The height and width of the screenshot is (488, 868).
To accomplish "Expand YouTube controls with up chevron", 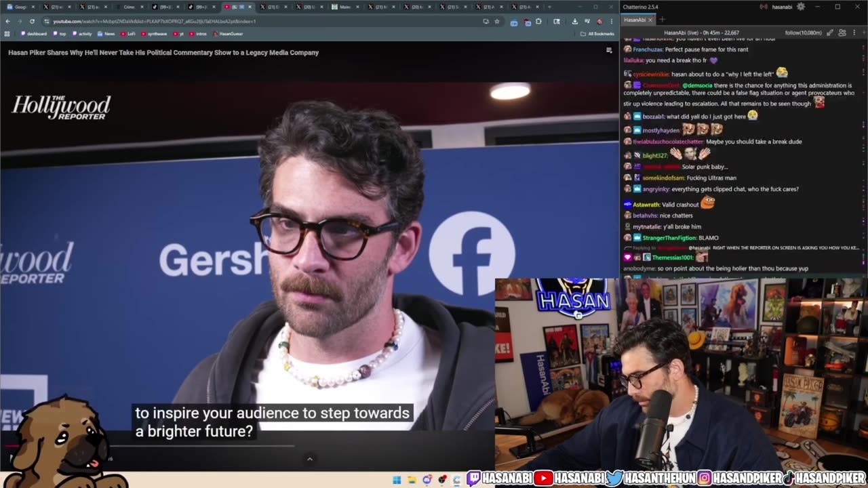I will pyautogui.click(x=310, y=459).
